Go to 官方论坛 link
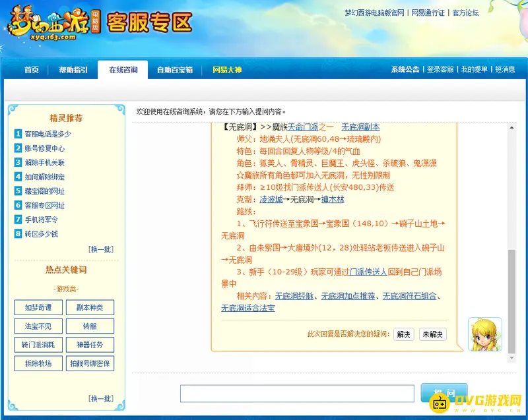 coord(465,13)
